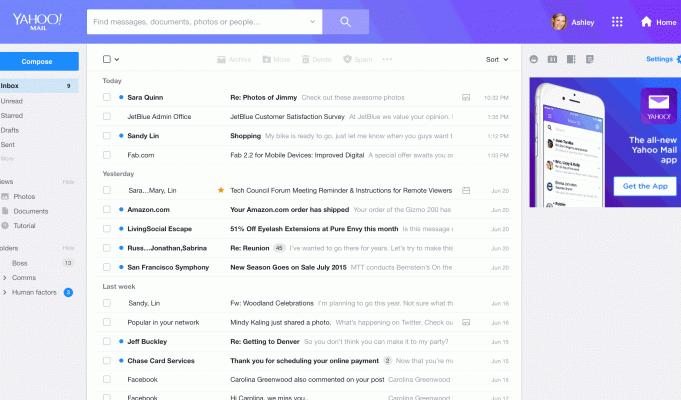The height and width of the screenshot is (400, 681).
Task: Open the Sent folder
Action: 7,144
